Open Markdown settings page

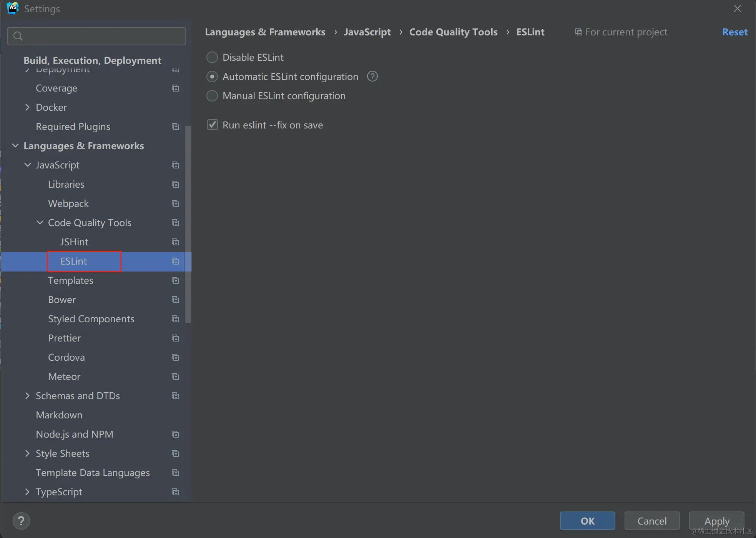click(x=59, y=415)
